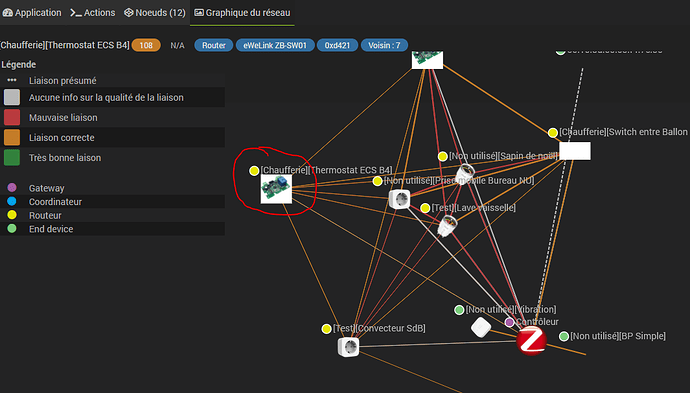Select the Sapin de noël bulb node
This screenshot has width=690, height=393.
point(465,174)
